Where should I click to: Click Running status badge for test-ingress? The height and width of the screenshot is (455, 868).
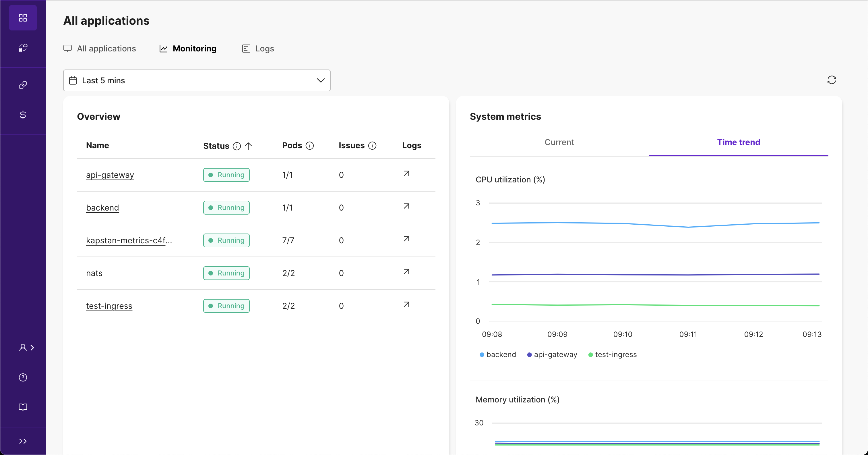pyautogui.click(x=226, y=306)
